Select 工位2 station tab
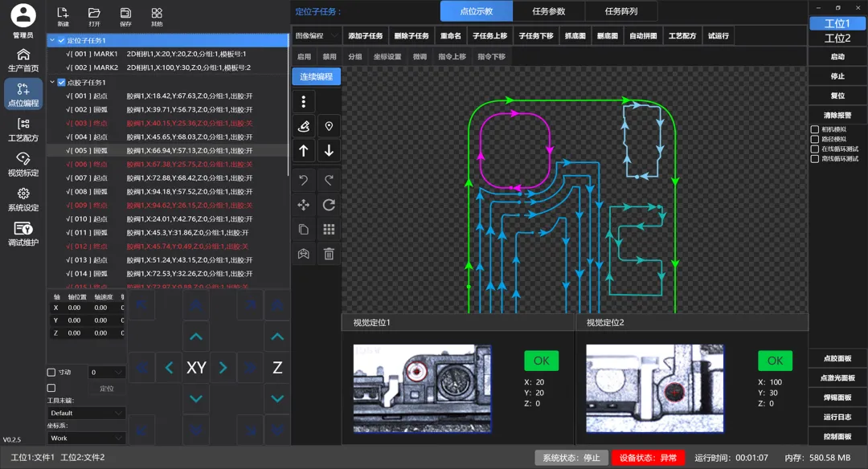868x469 pixels. point(837,39)
